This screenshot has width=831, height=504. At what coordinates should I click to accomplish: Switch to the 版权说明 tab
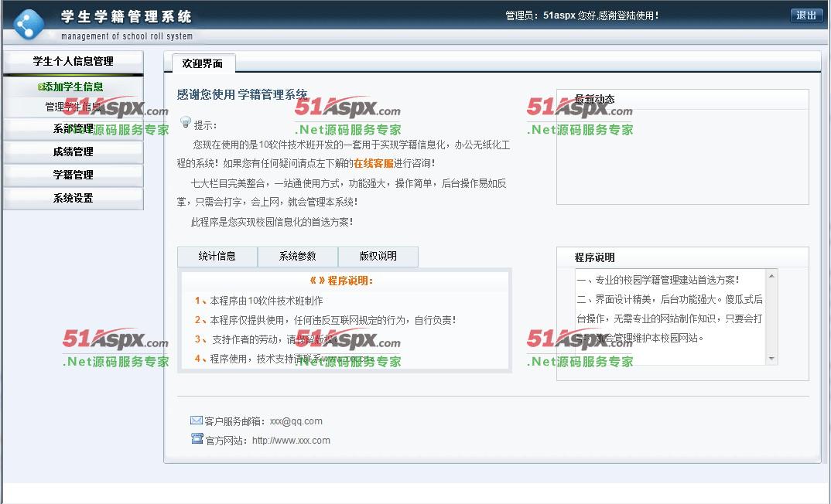[378, 256]
